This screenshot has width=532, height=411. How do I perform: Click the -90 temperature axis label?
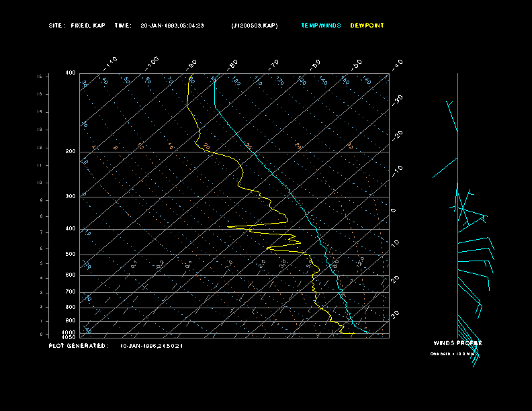click(191, 65)
